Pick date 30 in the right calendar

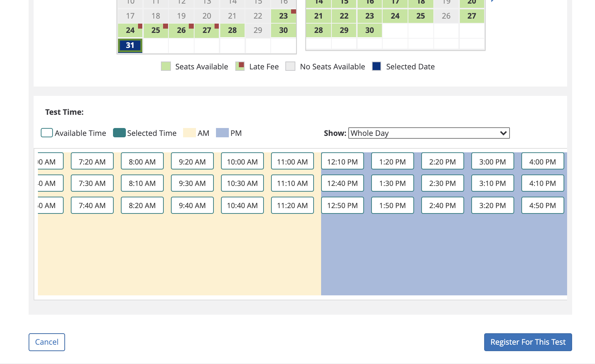click(x=369, y=30)
